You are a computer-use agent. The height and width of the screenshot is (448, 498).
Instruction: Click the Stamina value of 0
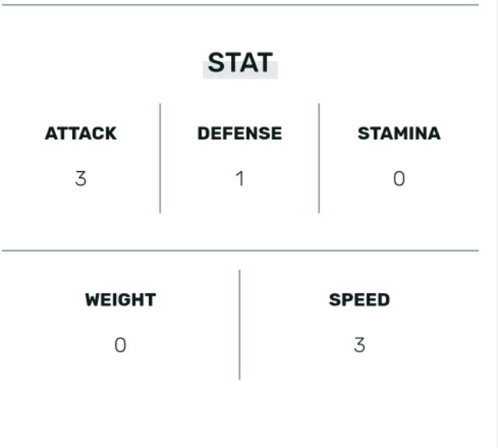coord(398,179)
